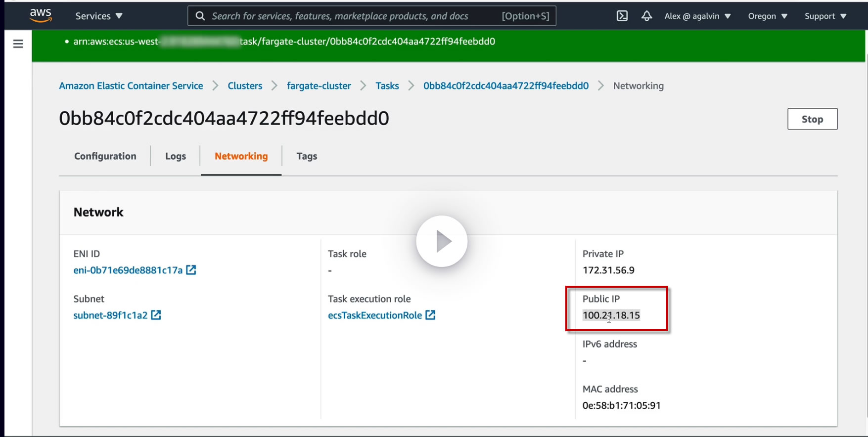868x437 pixels.
Task: Play the video overlay
Action: 442,241
